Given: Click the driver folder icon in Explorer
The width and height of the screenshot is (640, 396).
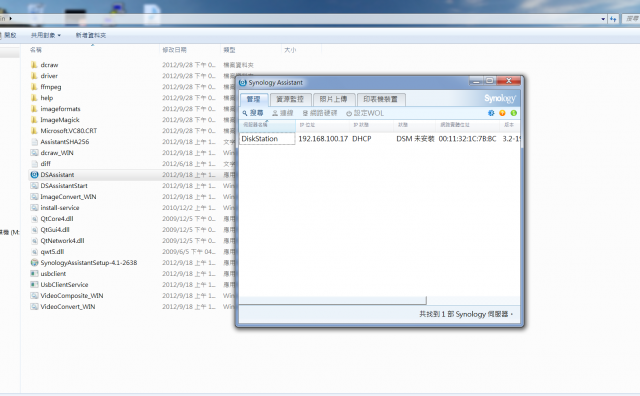Looking at the screenshot, I should coord(34,76).
